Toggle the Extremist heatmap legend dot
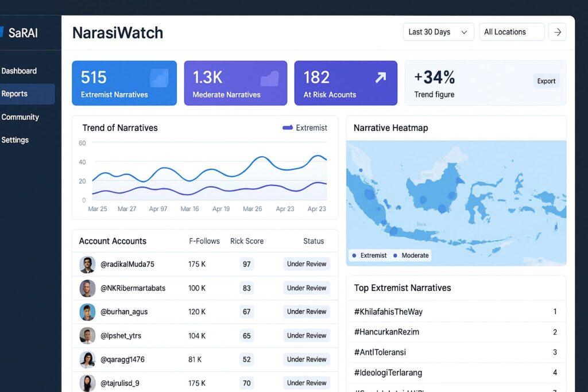The width and height of the screenshot is (588, 392). pyautogui.click(x=354, y=255)
